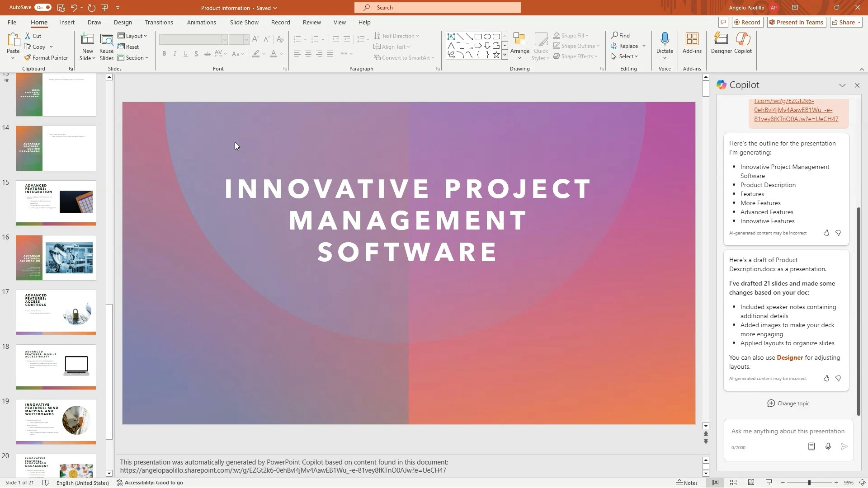Toggle Normal view in status bar
The image size is (868, 488).
[x=715, y=483]
